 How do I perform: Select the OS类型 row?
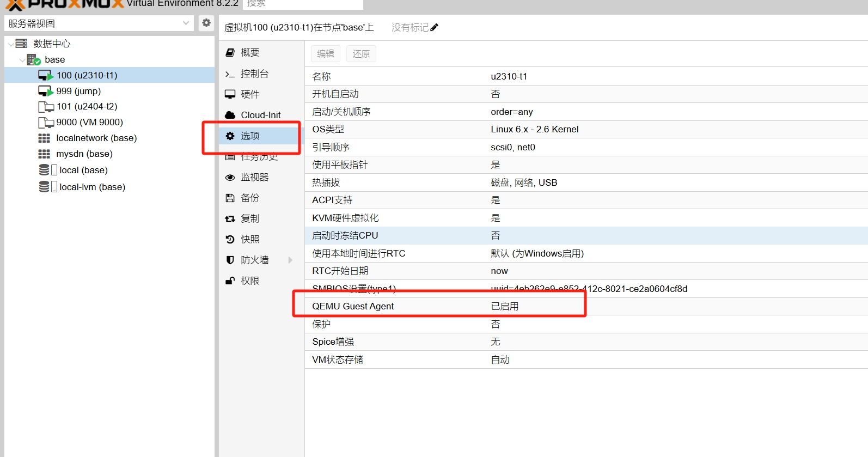(x=586, y=129)
